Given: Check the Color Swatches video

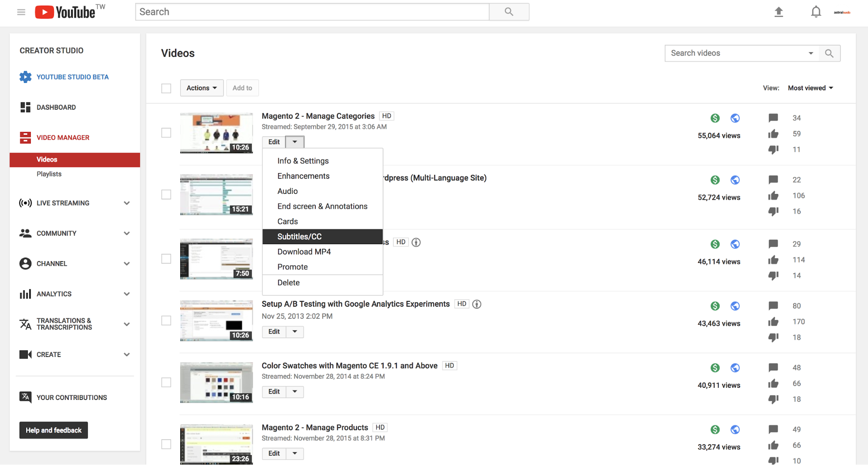Looking at the screenshot, I should [x=166, y=382].
